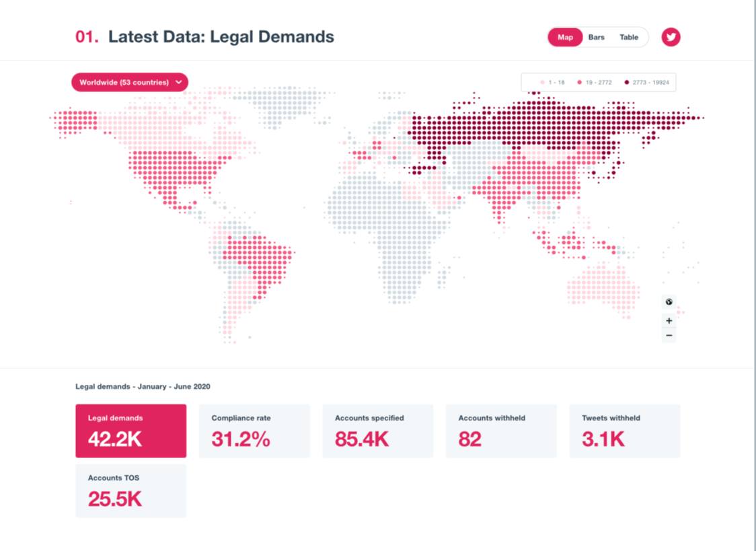Select the Map view toggle
The width and height of the screenshot is (756, 551).
(565, 37)
